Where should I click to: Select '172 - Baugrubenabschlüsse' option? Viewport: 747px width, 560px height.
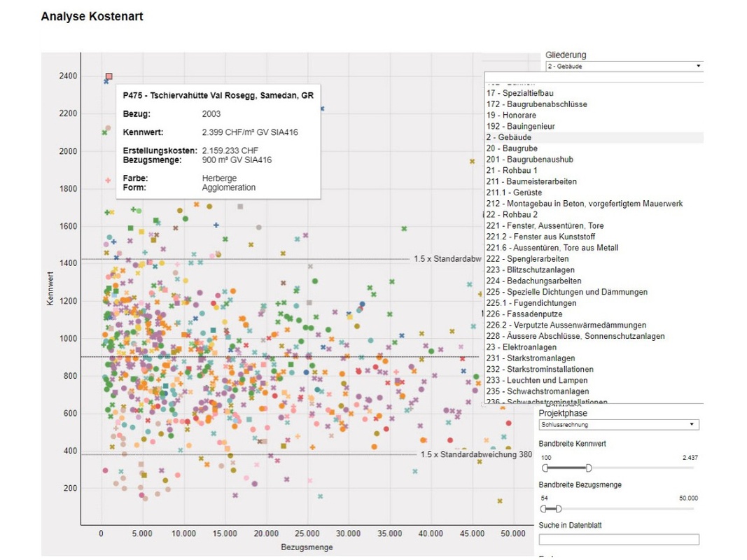(594, 104)
